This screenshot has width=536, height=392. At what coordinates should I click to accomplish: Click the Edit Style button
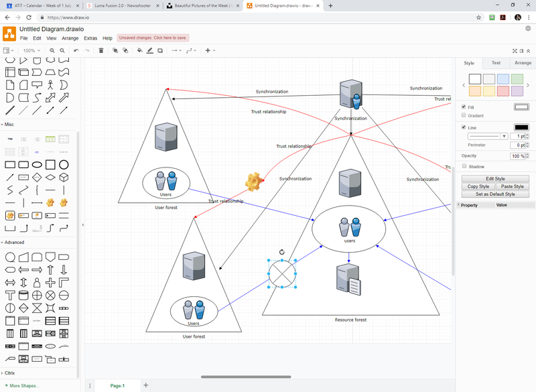point(495,179)
